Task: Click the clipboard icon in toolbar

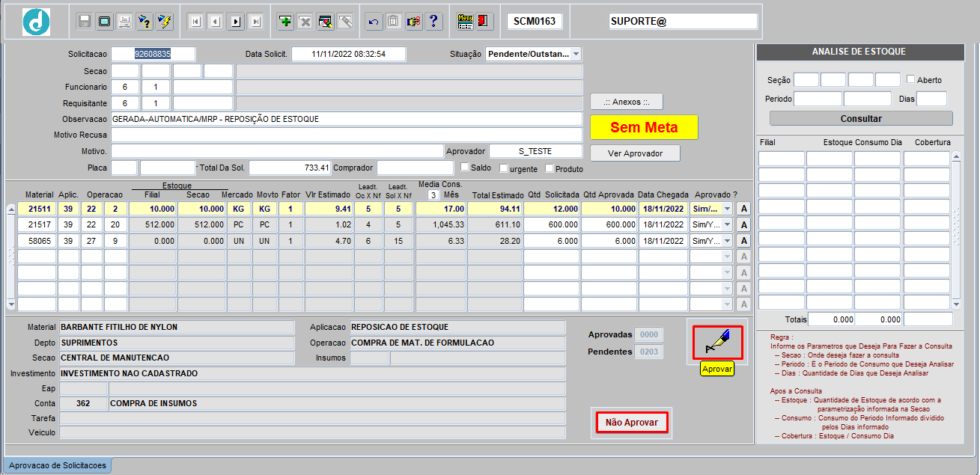Action: (394, 22)
